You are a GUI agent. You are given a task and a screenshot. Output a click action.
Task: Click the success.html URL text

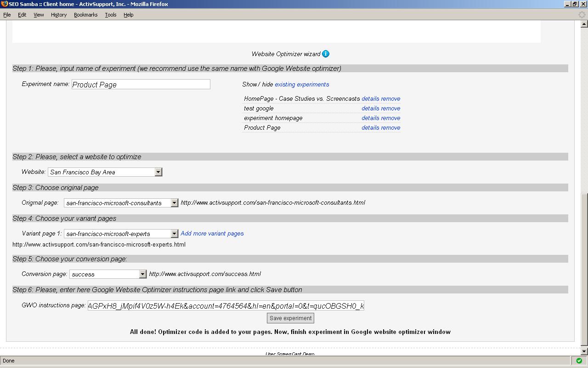205,274
